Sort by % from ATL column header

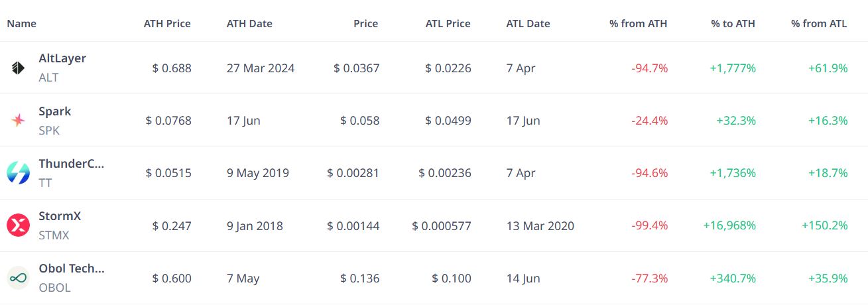tap(818, 23)
